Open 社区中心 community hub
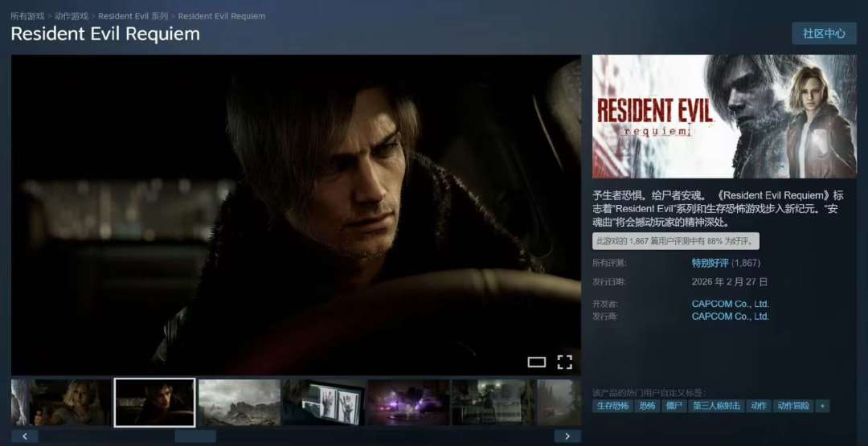This screenshot has height=446, width=868. pyautogui.click(x=825, y=34)
